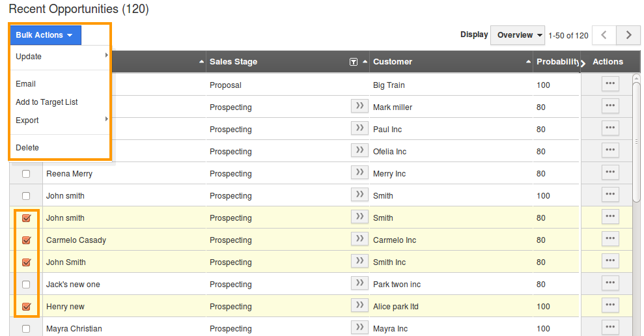The image size is (644, 336).
Task: Sort by Sales Stage column arrow
Action: coord(365,62)
